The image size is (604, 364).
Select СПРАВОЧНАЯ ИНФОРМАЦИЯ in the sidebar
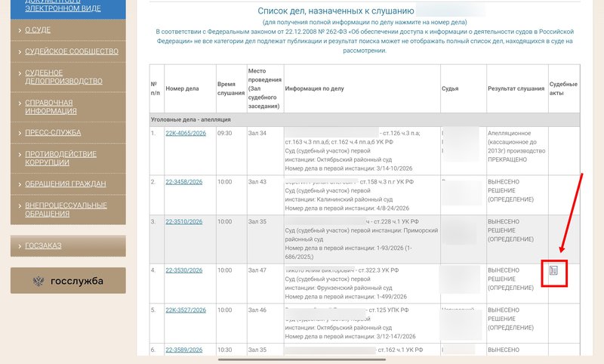[x=51, y=107]
